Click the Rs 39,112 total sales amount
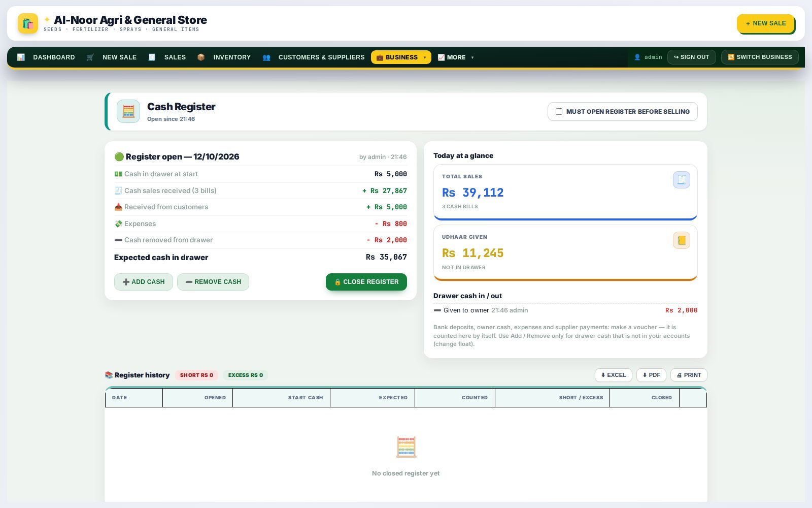Image resolution: width=812 pixels, height=508 pixels. click(472, 193)
